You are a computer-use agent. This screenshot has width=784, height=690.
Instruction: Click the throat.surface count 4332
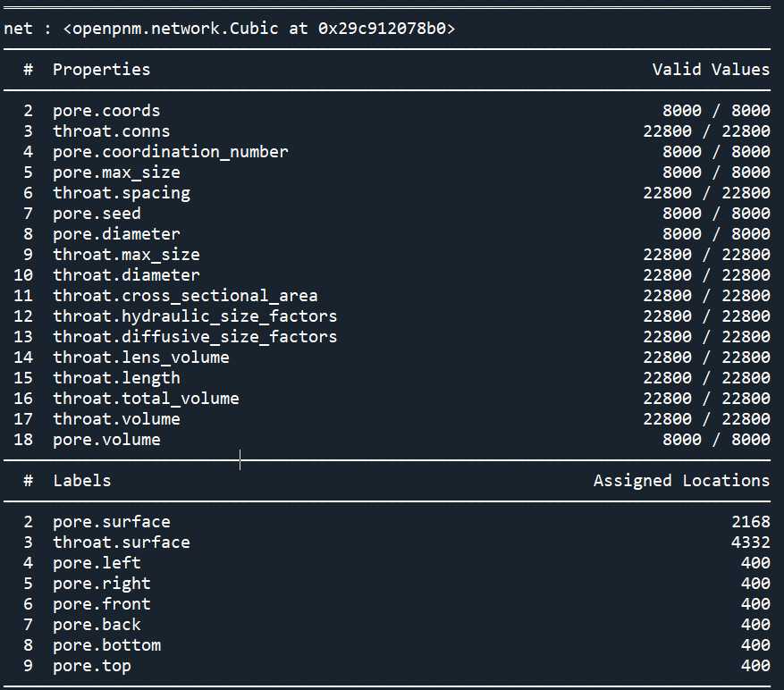click(x=751, y=543)
